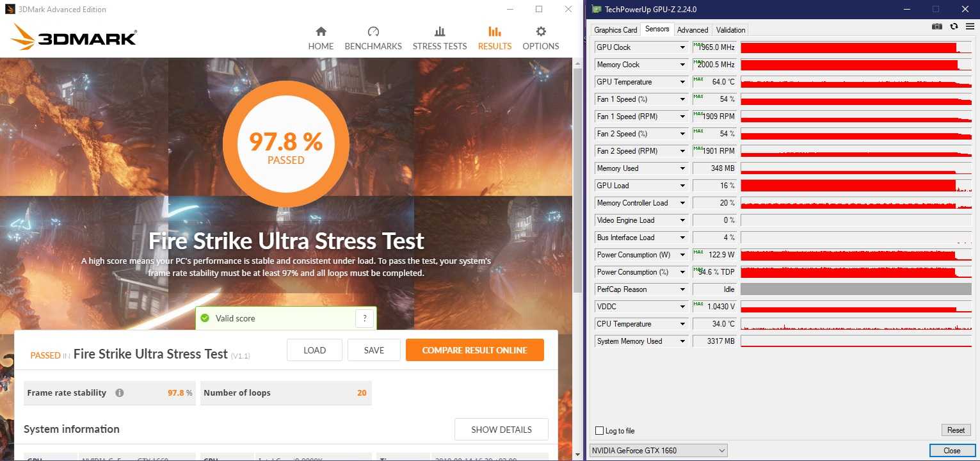The image size is (980, 461).
Task: Select the Validation tab
Action: pos(730,30)
